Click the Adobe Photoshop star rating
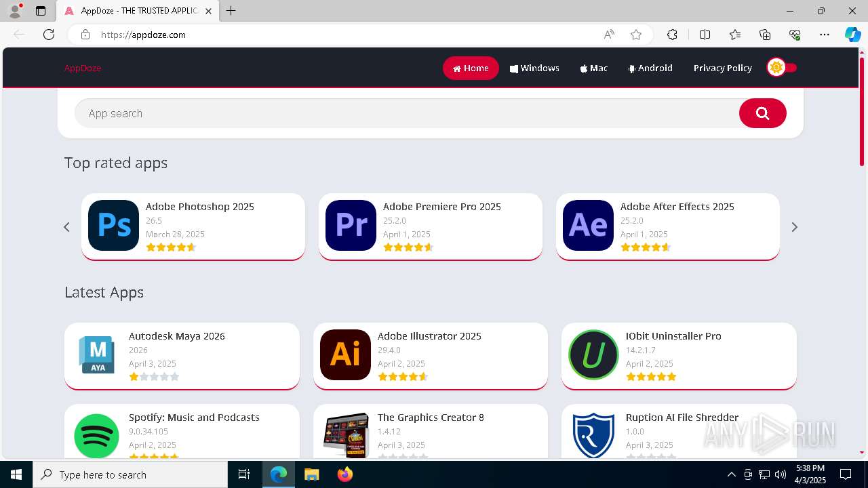Screen dimensions: 868x488 tap(171, 247)
